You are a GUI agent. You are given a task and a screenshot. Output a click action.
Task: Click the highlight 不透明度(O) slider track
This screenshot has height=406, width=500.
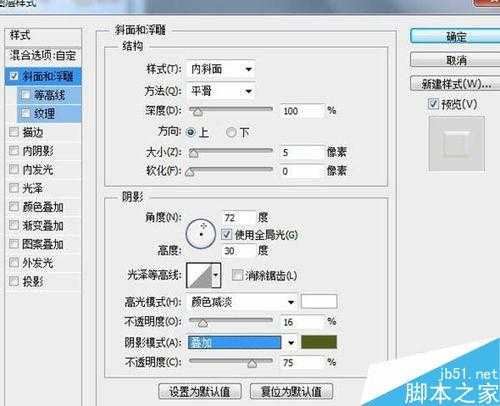(231, 320)
